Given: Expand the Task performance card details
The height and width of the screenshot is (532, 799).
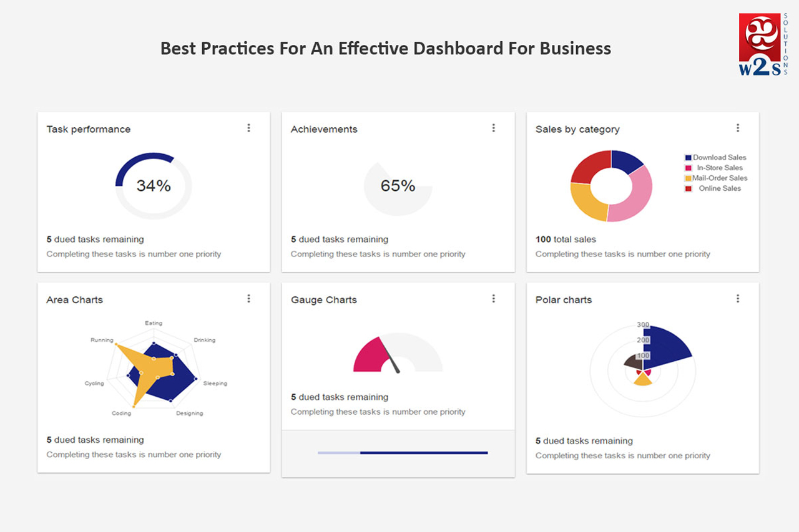Looking at the screenshot, I should [94, 239].
